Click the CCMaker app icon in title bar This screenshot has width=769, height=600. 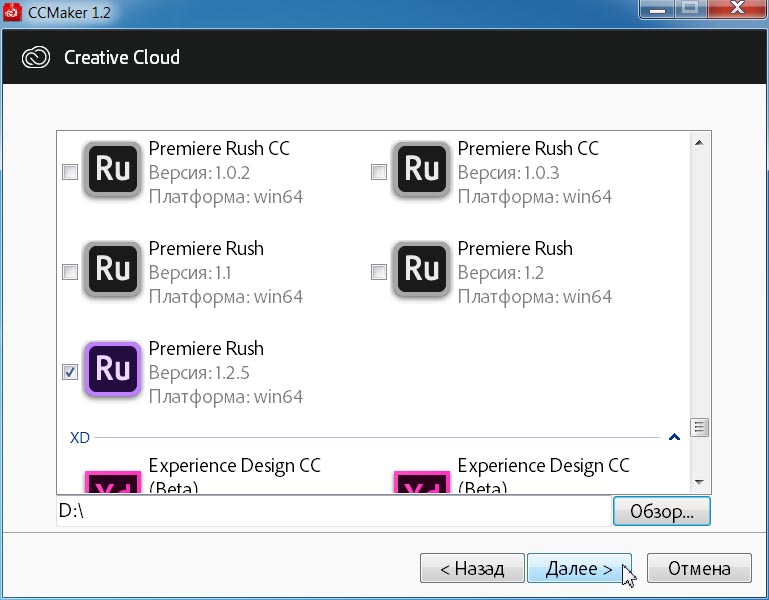pos(12,12)
